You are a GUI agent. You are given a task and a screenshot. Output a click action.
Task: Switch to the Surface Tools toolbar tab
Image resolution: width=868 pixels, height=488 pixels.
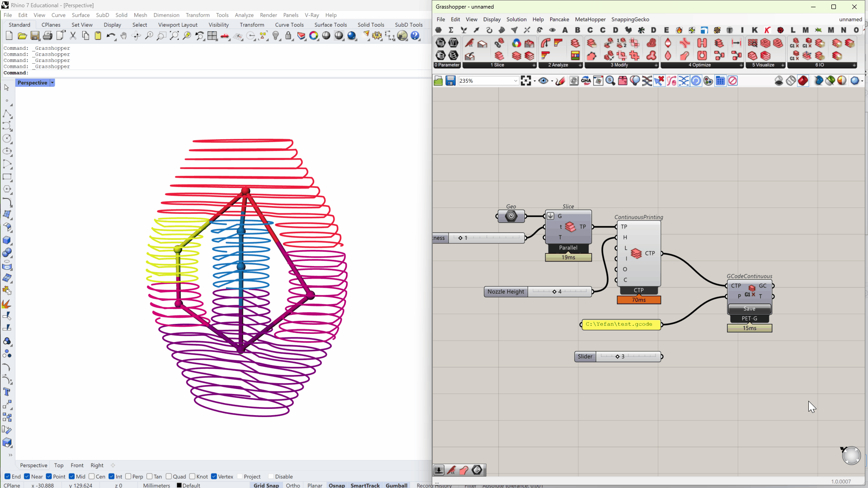point(330,25)
